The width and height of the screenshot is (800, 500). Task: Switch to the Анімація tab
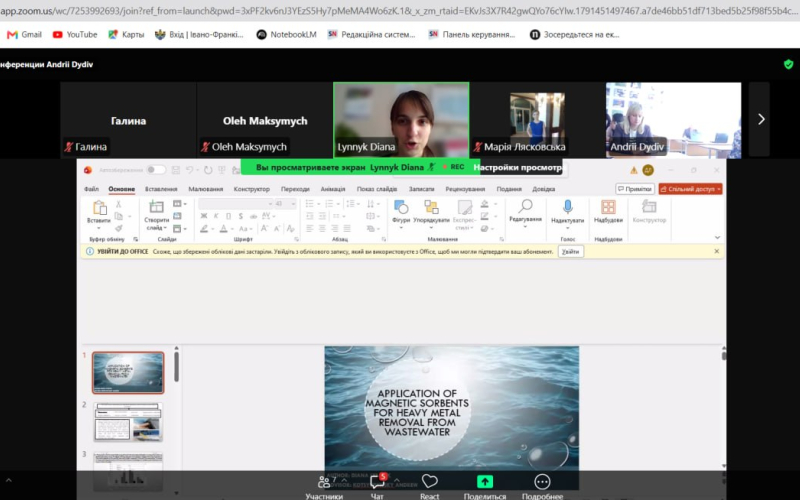(x=333, y=189)
